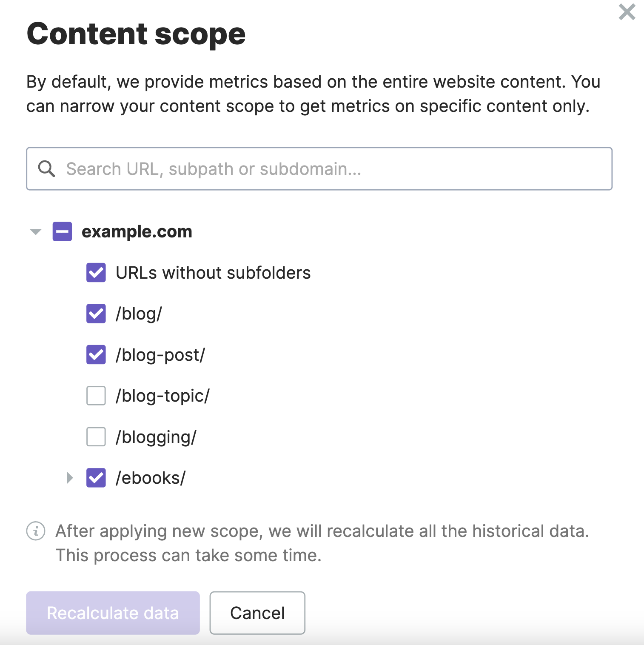Image resolution: width=644 pixels, height=645 pixels.
Task: Deselect the /blog-post/ checkbox
Action: [96, 355]
